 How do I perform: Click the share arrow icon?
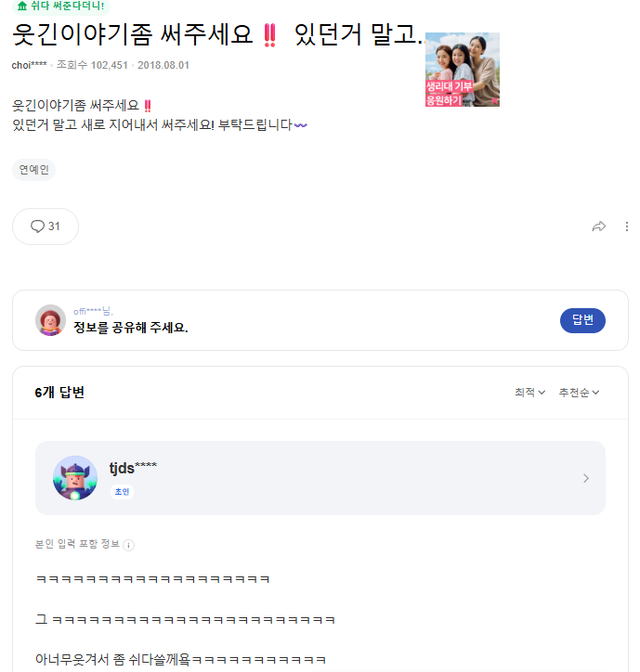pyautogui.click(x=599, y=226)
